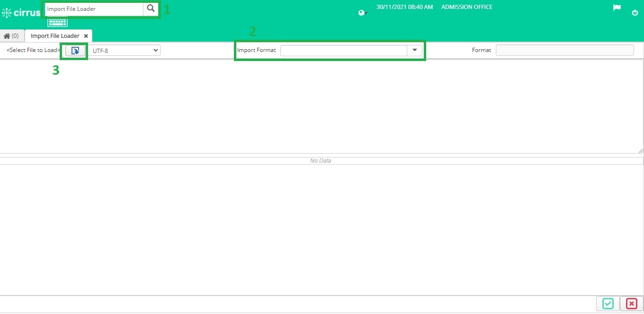Click inside the large file content text area
This screenshot has width=644, height=314.
322,106
